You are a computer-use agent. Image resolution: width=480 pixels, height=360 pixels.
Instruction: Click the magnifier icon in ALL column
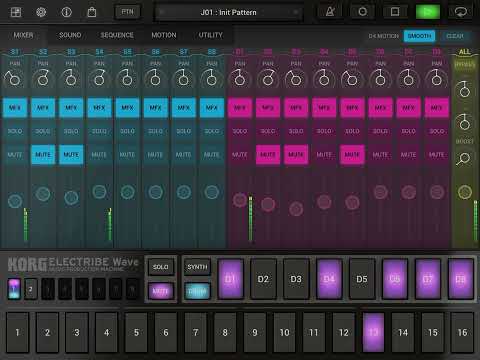pyautogui.click(x=464, y=159)
